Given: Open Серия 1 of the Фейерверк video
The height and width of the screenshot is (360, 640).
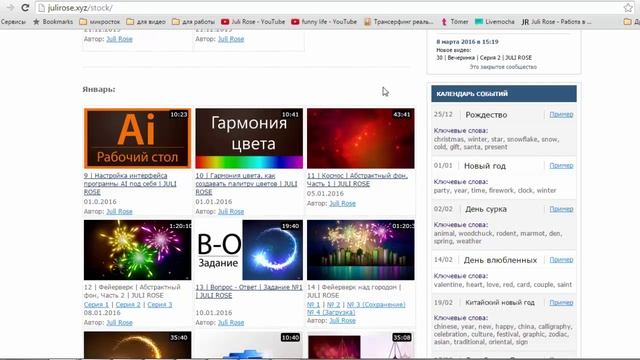Looking at the screenshot, I should tap(96, 304).
